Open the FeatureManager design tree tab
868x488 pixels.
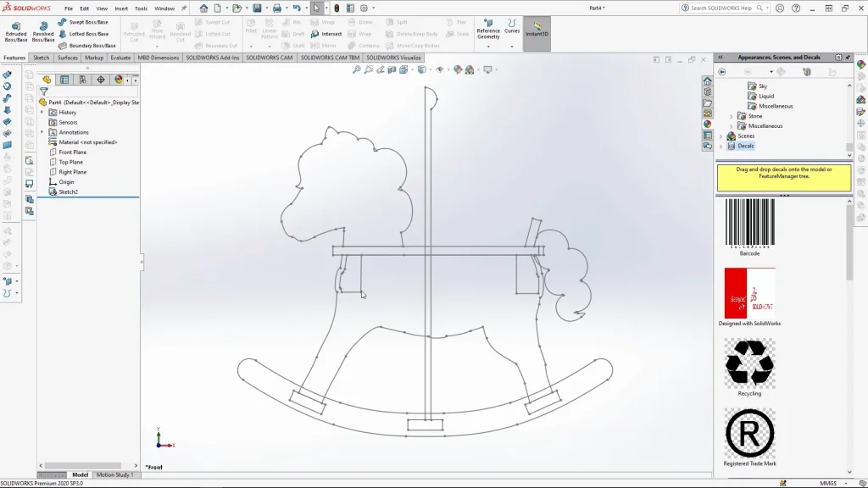pos(47,80)
